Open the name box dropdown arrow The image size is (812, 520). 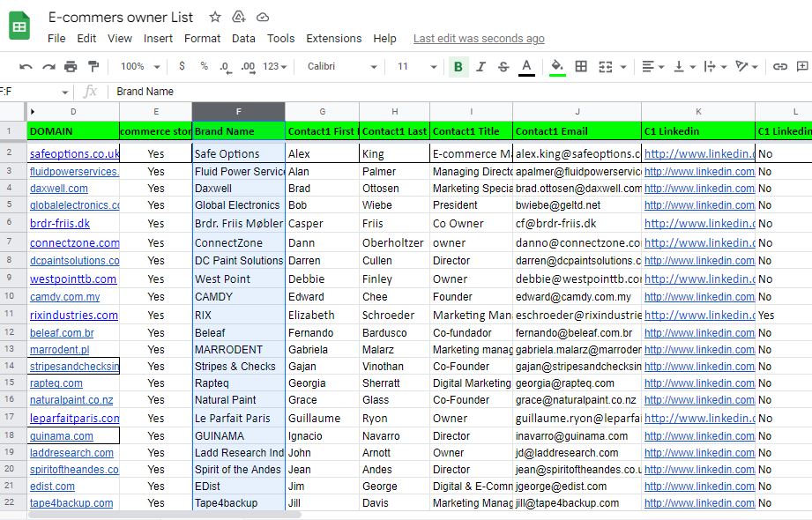pos(64,93)
